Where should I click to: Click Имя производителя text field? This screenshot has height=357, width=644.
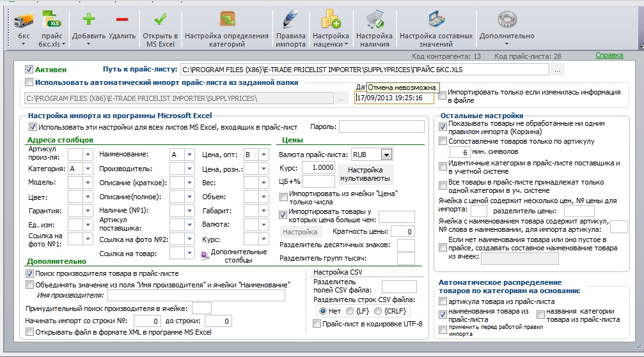196,296
